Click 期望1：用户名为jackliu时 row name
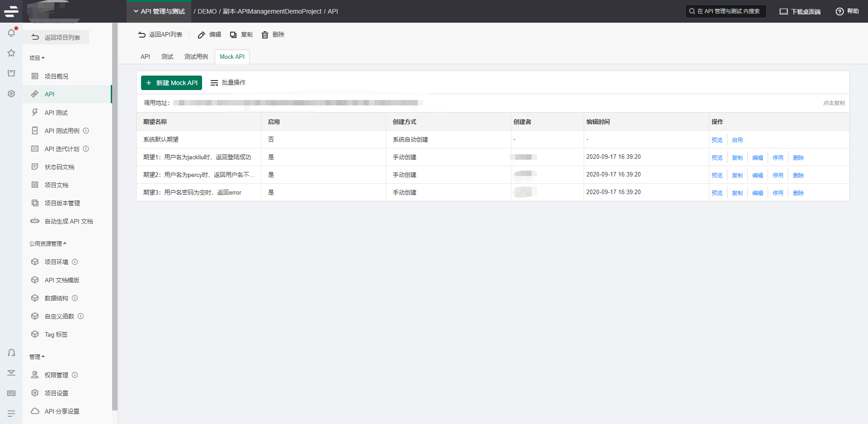 [x=197, y=157]
